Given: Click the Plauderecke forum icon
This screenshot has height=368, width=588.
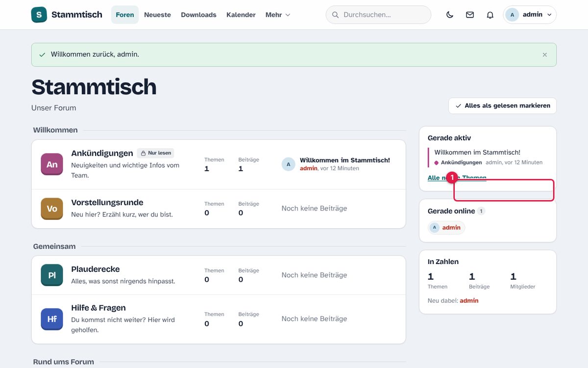Looking at the screenshot, I should (x=52, y=275).
